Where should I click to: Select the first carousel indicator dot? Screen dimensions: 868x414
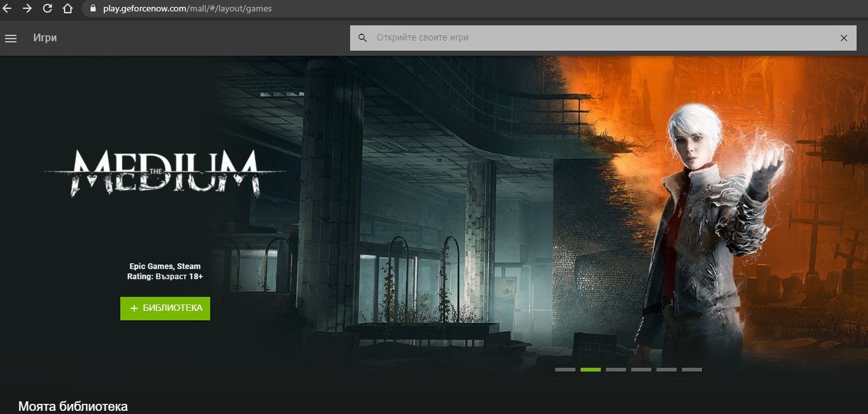[565, 369]
